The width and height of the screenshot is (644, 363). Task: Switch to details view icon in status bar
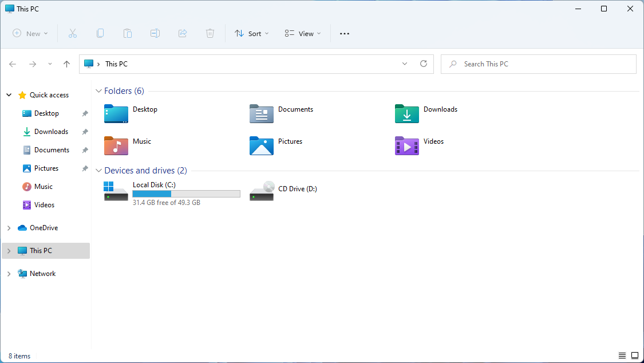[622, 356]
